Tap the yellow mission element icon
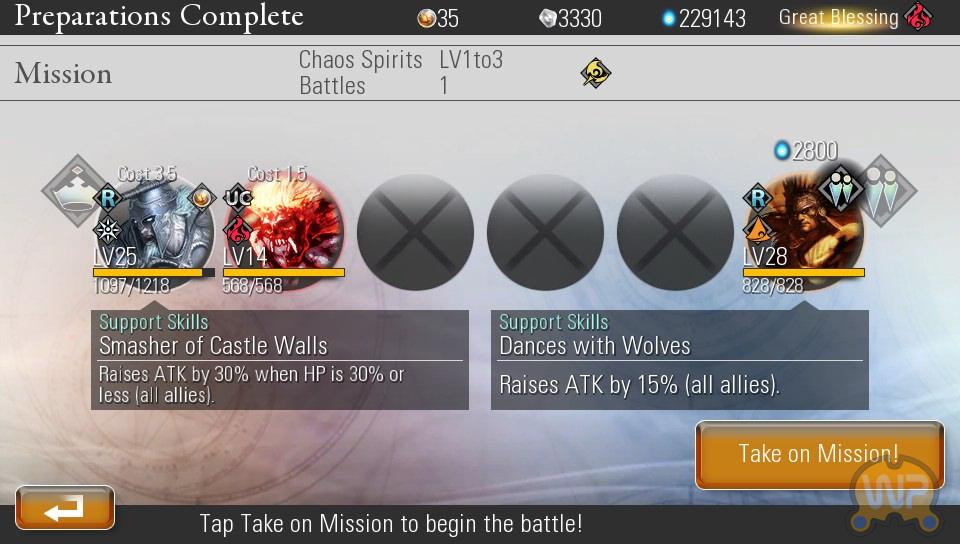This screenshot has height=544, width=960. click(596, 73)
